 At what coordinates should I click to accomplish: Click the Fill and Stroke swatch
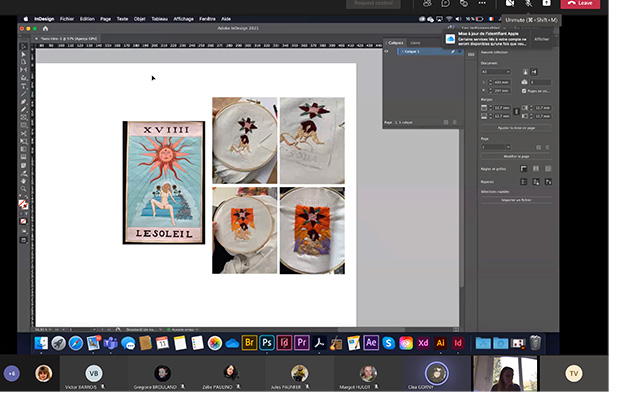point(23,204)
